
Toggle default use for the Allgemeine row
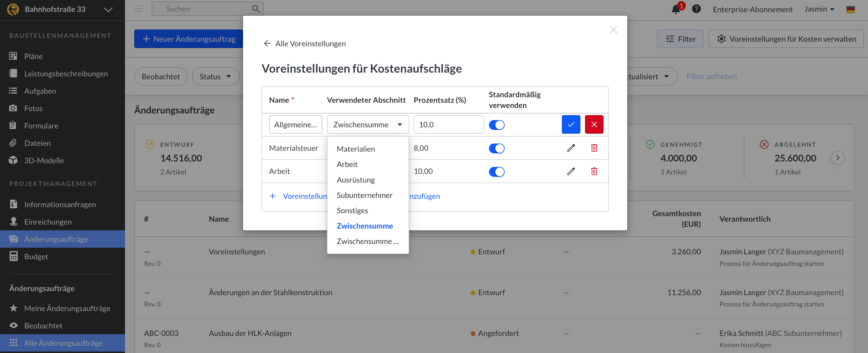coord(496,125)
